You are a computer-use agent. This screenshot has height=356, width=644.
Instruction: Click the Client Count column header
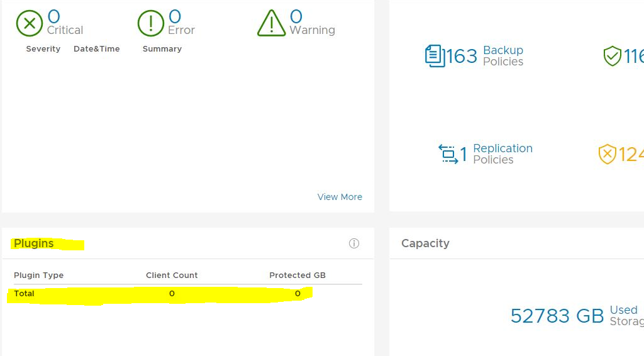click(x=172, y=275)
